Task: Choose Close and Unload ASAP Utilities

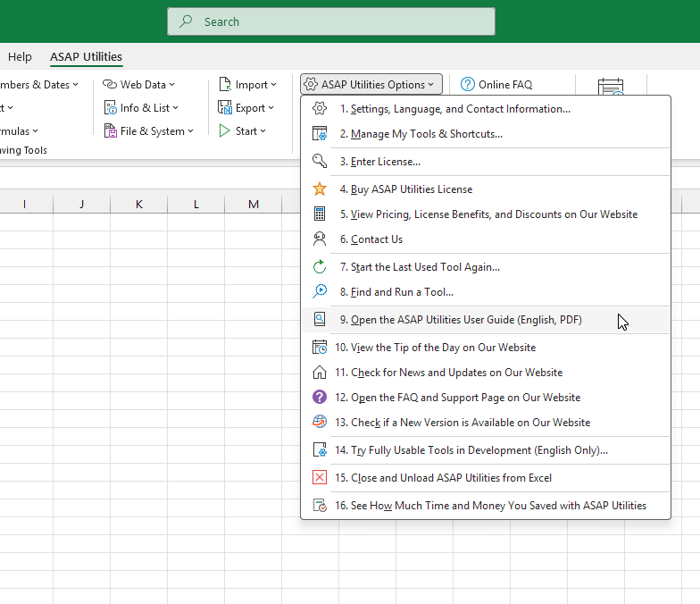Action: click(486, 477)
